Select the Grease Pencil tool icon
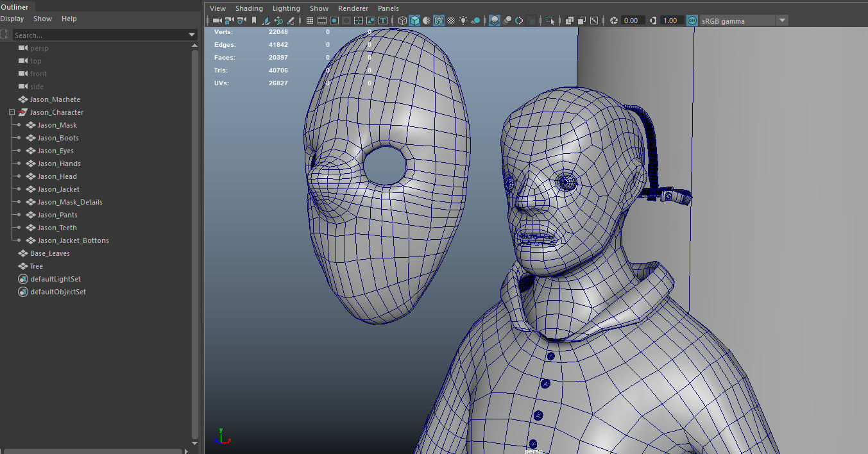 (x=291, y=21)
